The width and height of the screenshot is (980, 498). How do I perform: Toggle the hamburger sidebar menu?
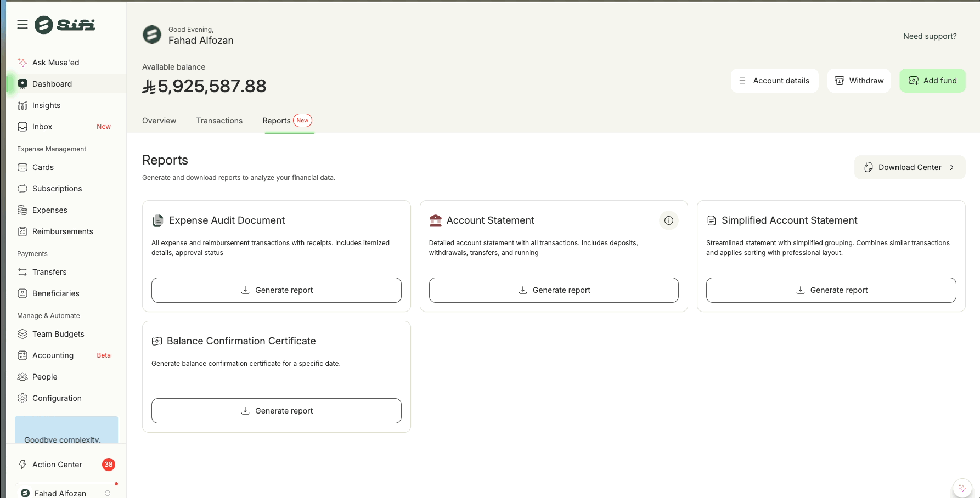click(22, 24)
